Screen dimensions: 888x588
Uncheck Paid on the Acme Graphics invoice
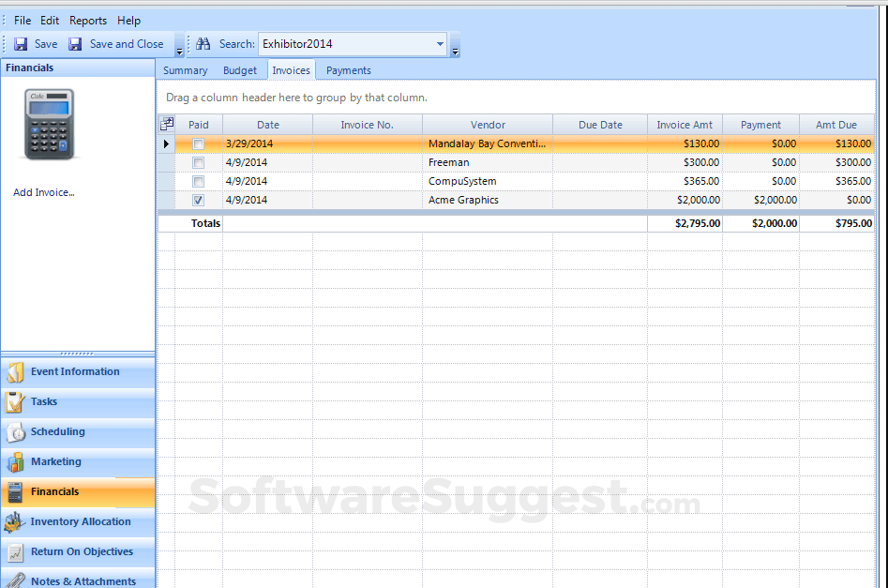[198, 200]
